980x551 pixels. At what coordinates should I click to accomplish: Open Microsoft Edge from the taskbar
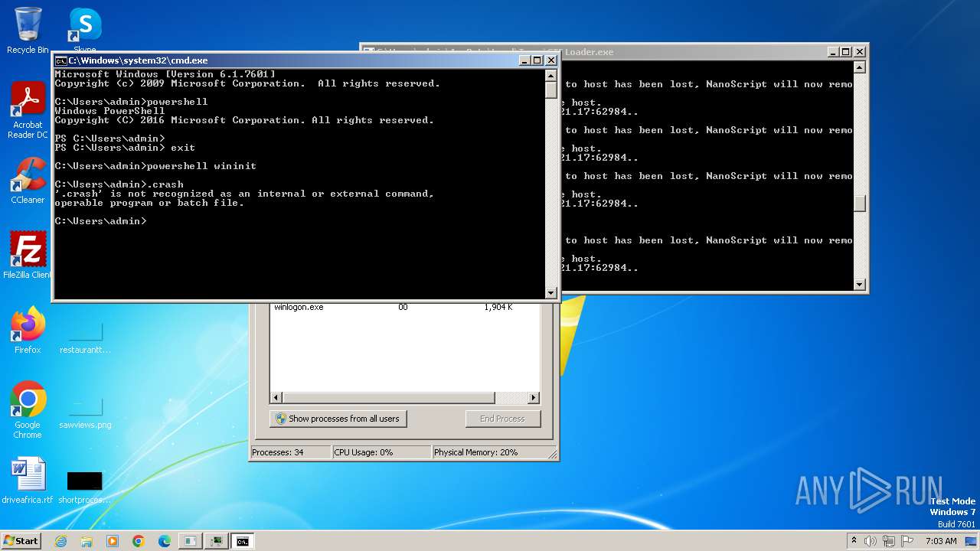[165, 541]
